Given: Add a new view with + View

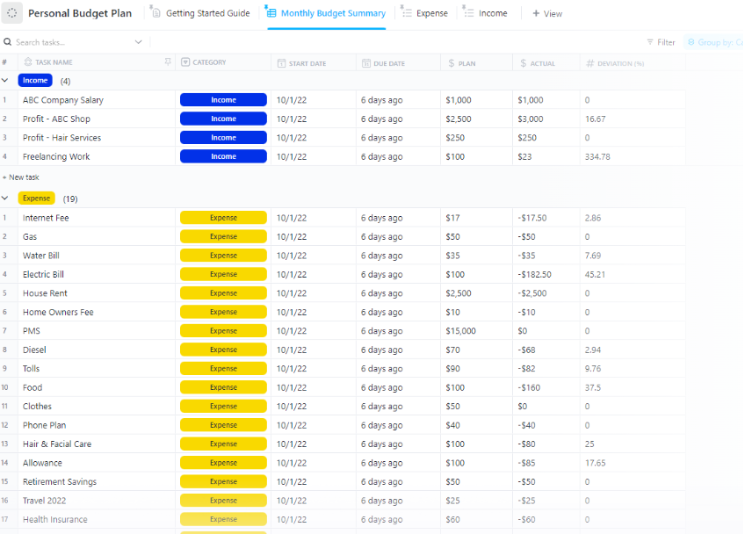Looking at the screenshot, I should [547, 14].
